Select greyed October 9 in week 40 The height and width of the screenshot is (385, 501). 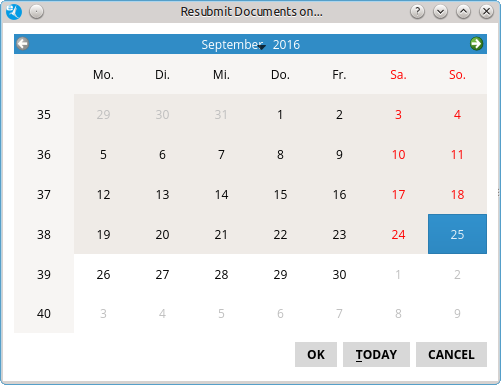tap(457, 313)
